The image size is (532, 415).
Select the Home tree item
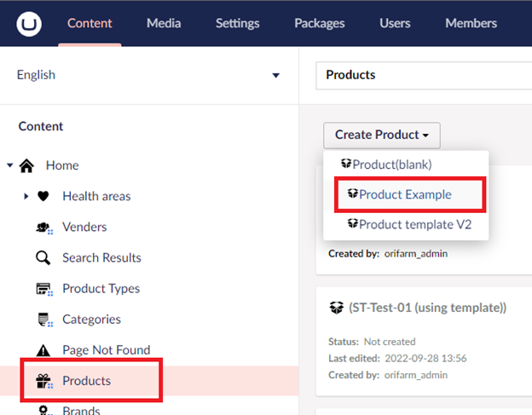pyautogui.click(x=62, y=165)
